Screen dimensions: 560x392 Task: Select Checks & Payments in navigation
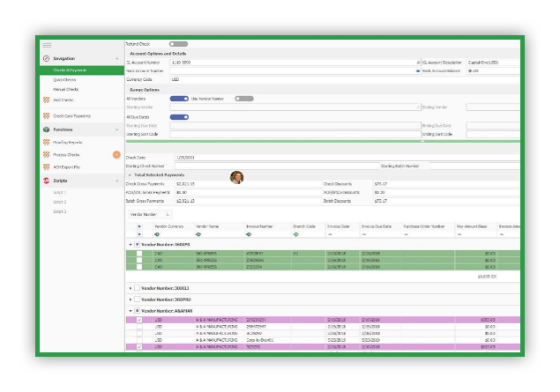(x=82, y=70)
